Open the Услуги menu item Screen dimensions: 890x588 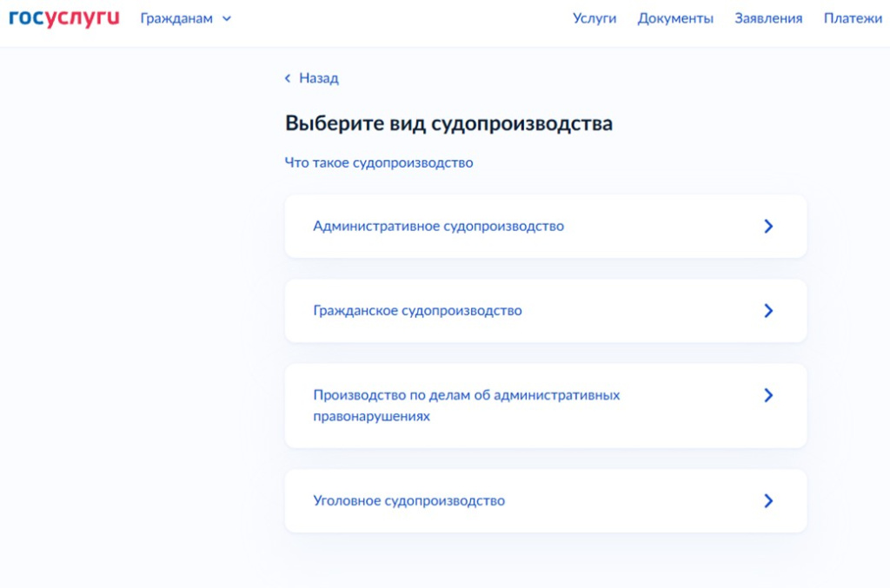pos(594,18)
